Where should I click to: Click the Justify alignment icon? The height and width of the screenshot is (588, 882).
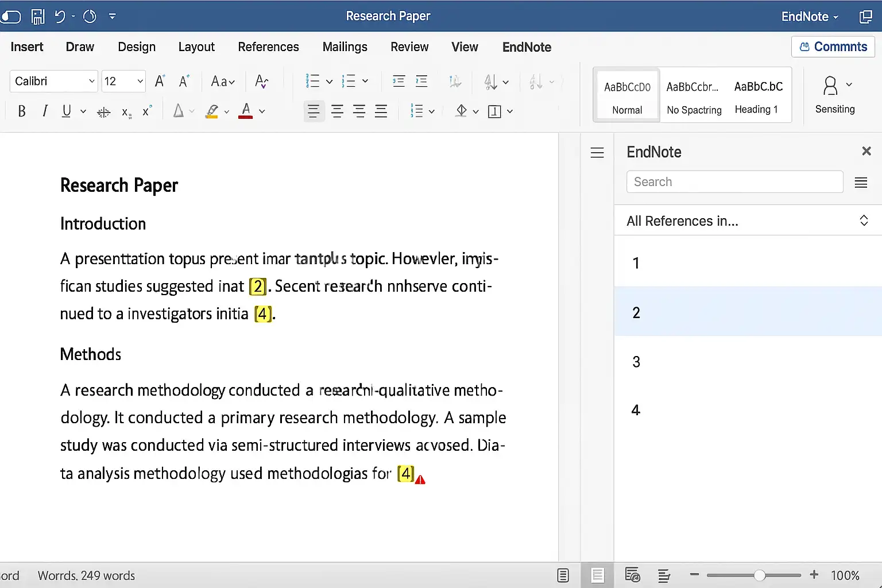point(381,111)
